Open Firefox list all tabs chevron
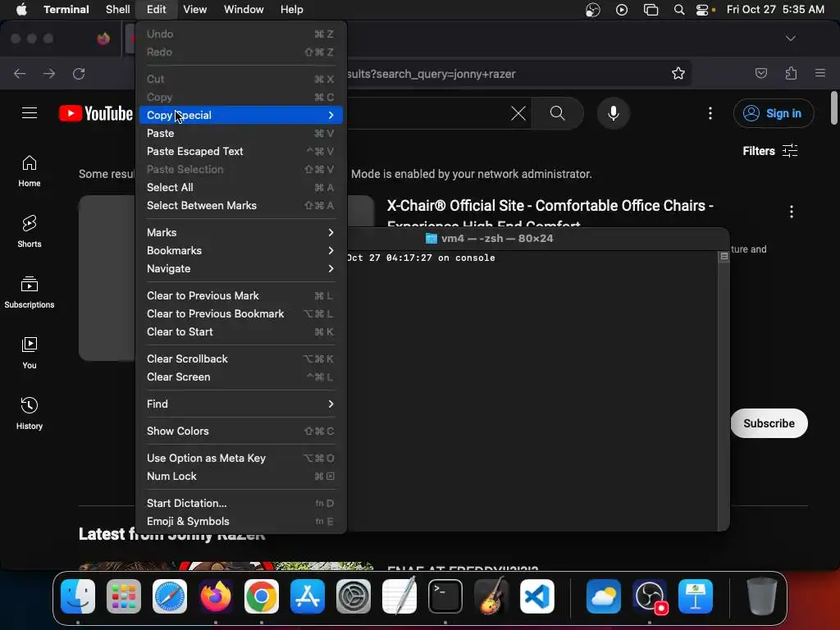840x630 pixels. tap(790, 39)
